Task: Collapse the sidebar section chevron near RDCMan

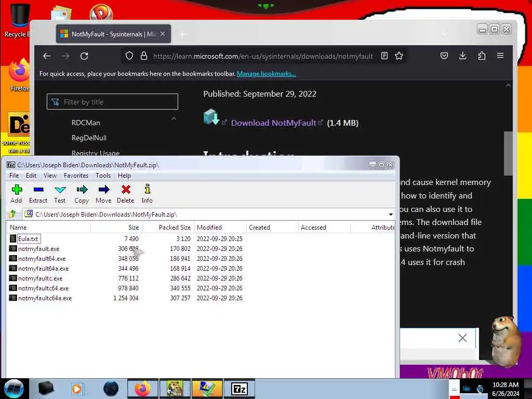Action: coord(174,119)
